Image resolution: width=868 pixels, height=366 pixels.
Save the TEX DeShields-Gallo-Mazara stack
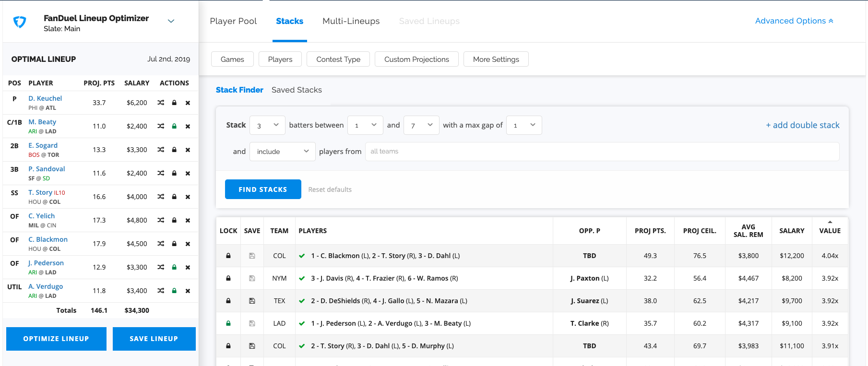[x=252, y=301]
